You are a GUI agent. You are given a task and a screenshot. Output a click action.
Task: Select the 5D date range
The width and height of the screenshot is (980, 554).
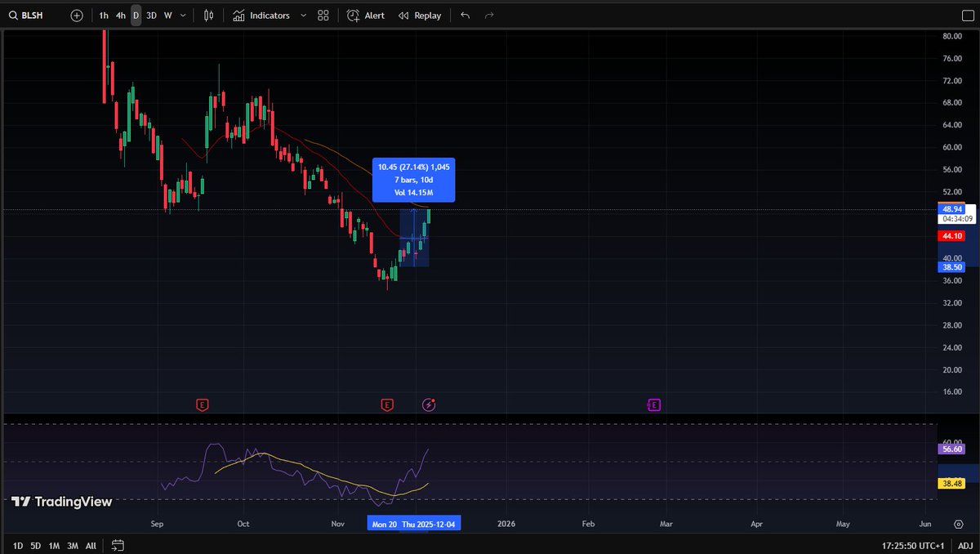point(35,545)
